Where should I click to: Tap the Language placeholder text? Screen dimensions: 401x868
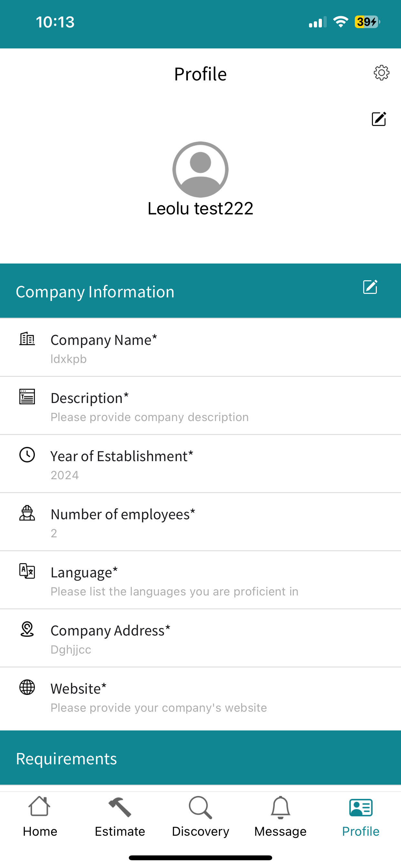coord(175,591)
